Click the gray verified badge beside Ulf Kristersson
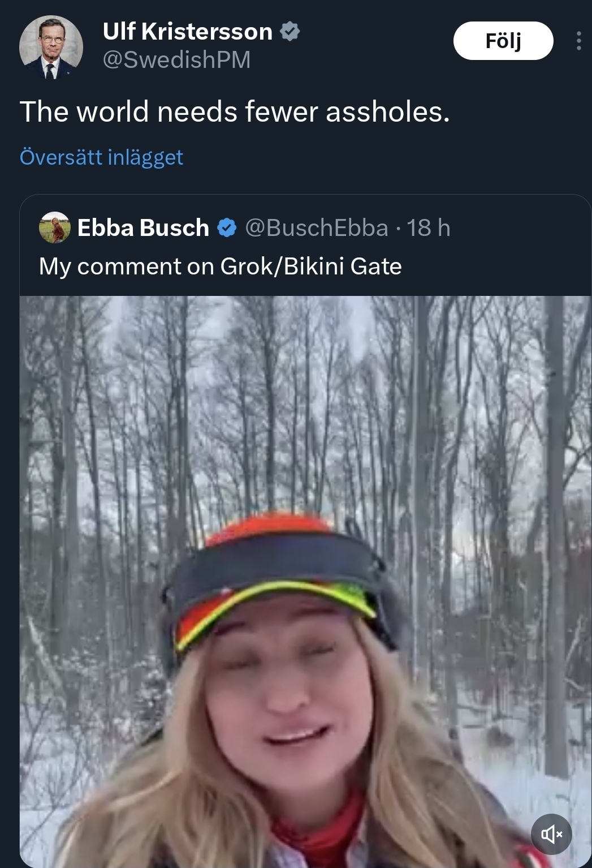 290,32
